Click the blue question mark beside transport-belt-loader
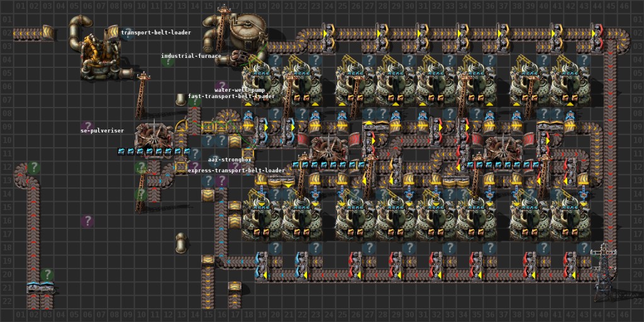The image size is (644, 322). (x=127, y=34)
